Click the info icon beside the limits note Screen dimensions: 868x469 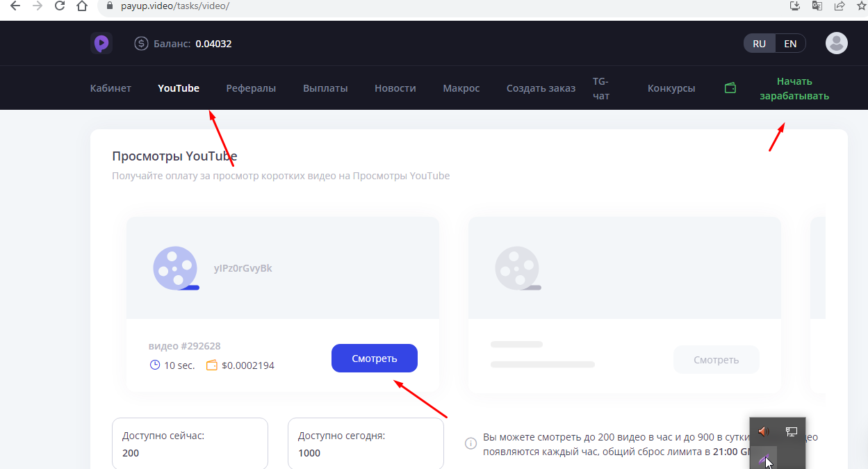click(x=470, y=442)
